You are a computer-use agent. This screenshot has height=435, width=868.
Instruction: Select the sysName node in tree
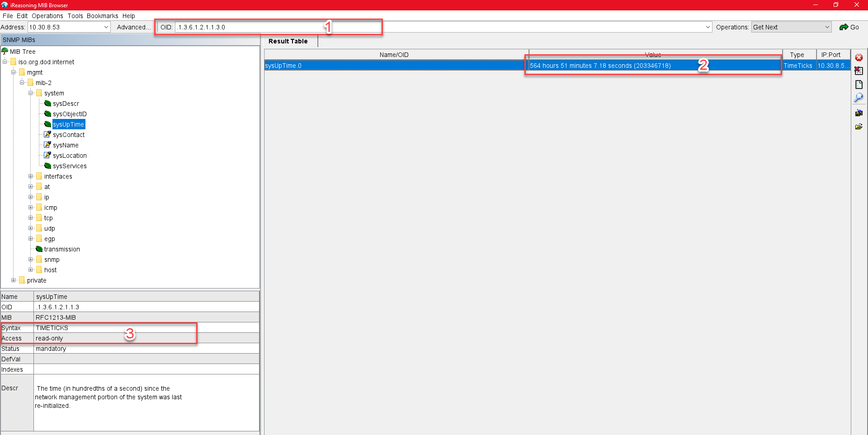coord(66,145)
